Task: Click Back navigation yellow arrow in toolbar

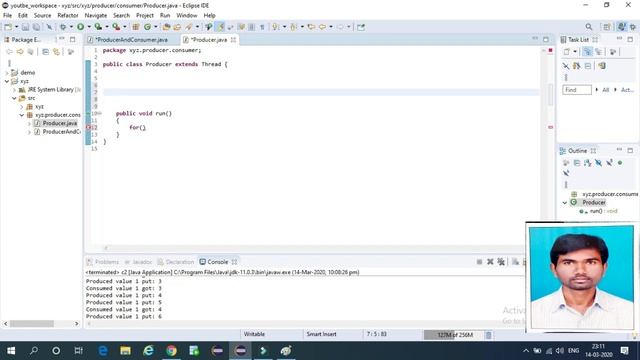Action: (322, 27)
